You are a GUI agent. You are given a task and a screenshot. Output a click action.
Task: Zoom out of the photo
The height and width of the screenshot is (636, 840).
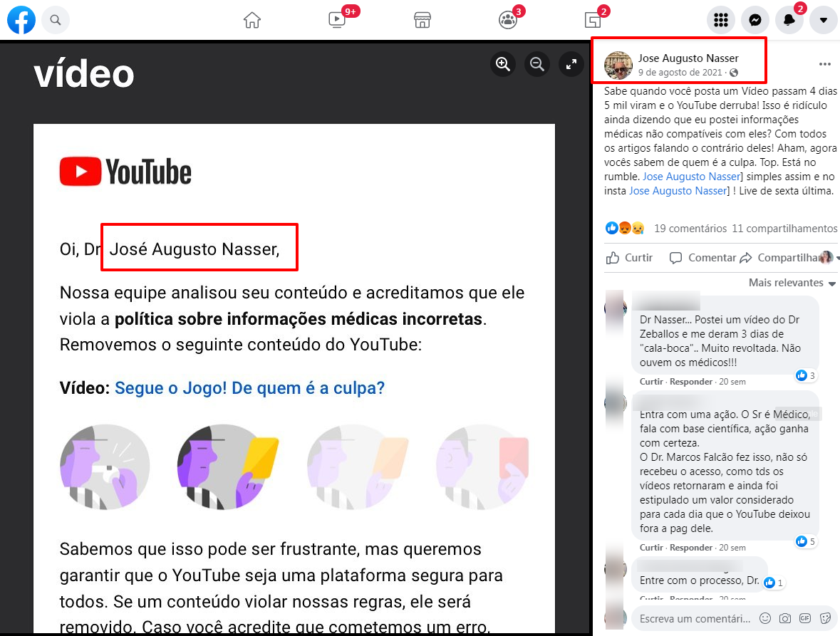[536, 64]
